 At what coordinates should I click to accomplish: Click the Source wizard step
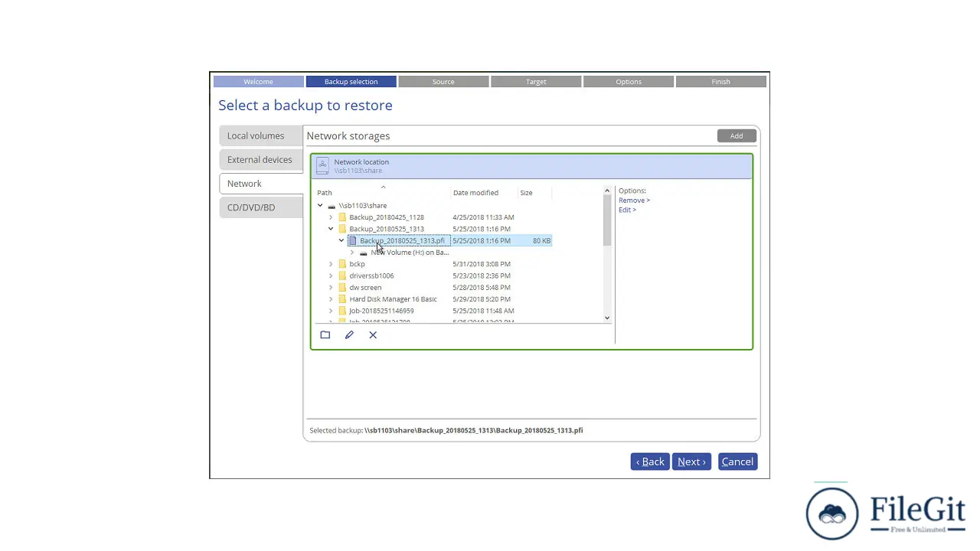tap(443, 82)
